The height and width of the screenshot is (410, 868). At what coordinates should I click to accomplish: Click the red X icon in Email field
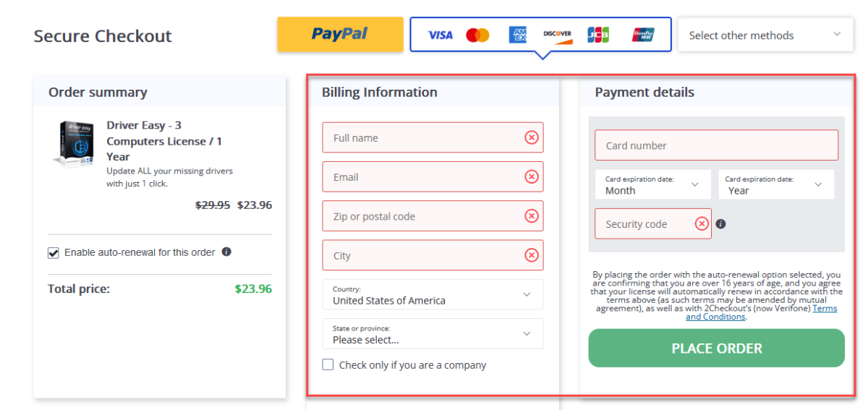coord(532,176)
